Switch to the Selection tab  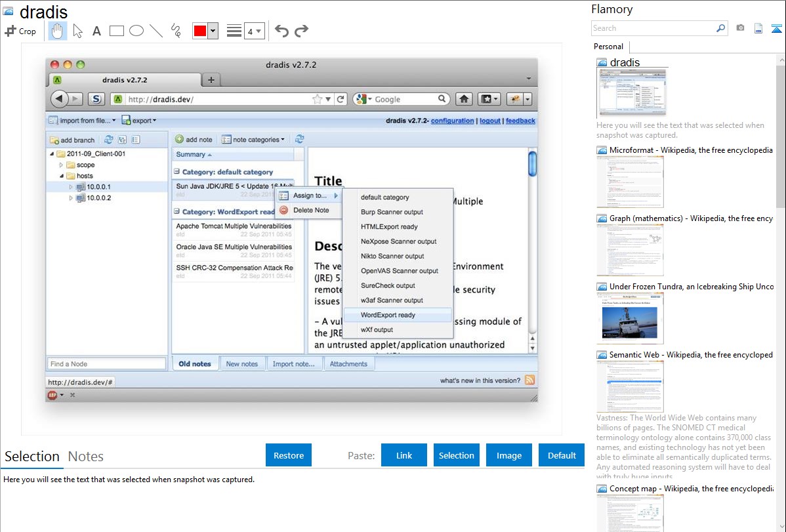pyautogui.click(x=32, y=457)
